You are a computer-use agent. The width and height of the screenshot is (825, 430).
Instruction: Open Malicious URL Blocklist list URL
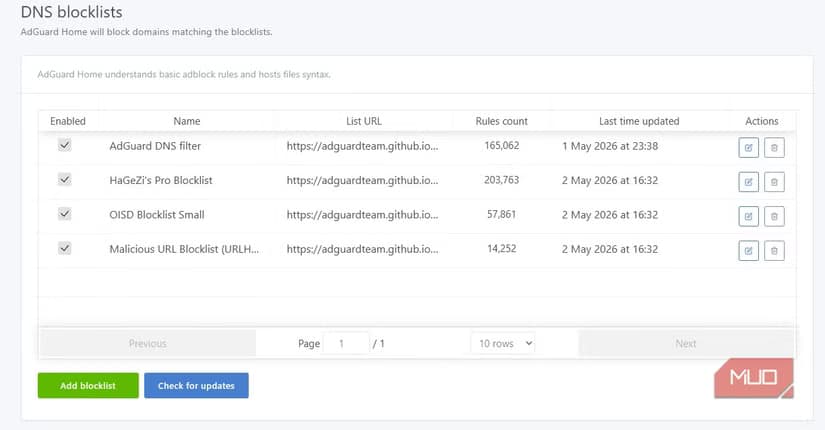[x=362, y=249]
